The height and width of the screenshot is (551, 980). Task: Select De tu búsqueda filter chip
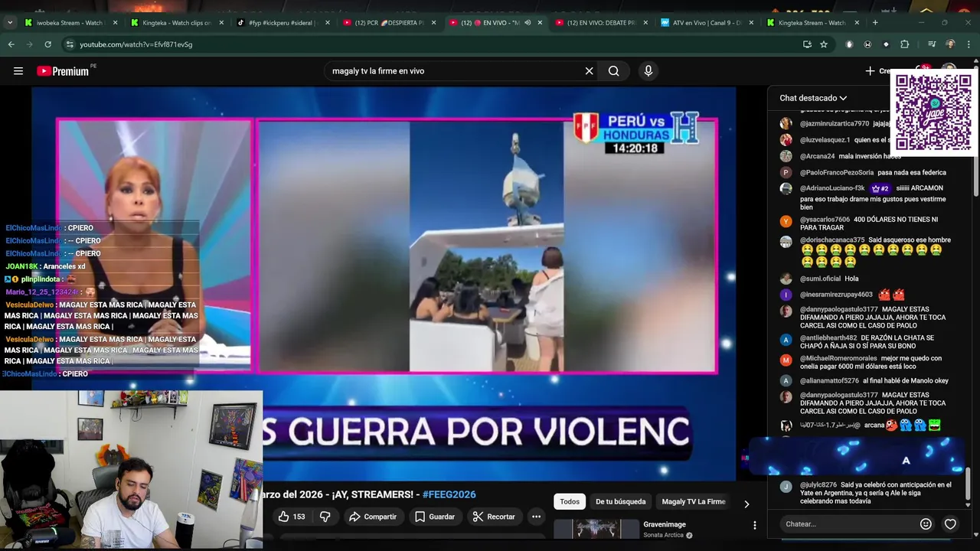tap(621, 502)
